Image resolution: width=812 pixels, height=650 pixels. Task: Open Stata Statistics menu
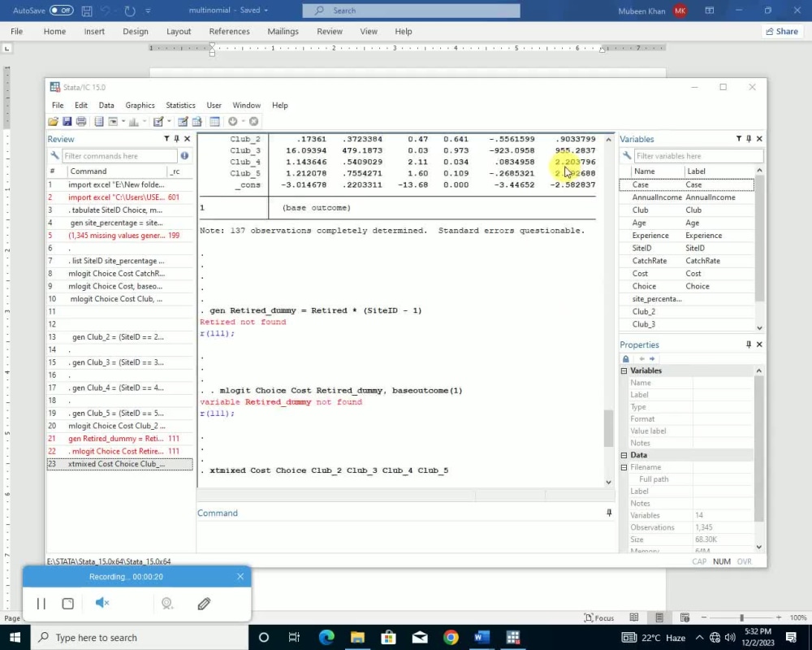(180, 106)
